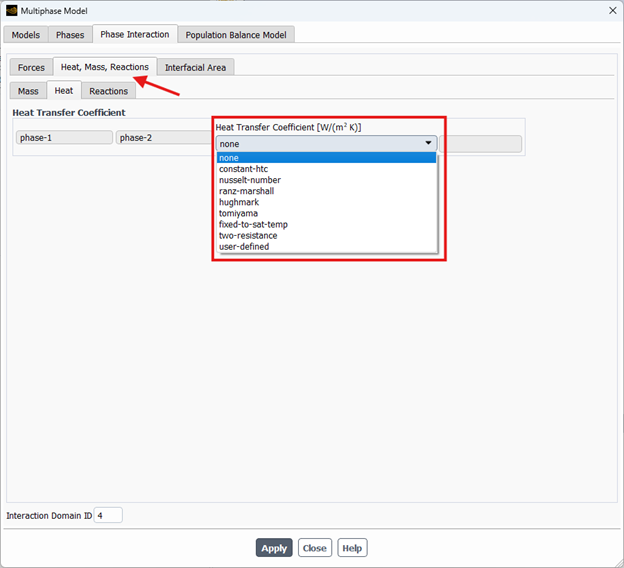624x568 pixels.
Task: Select the Population Balance Model tab
Action: [235, 35]
